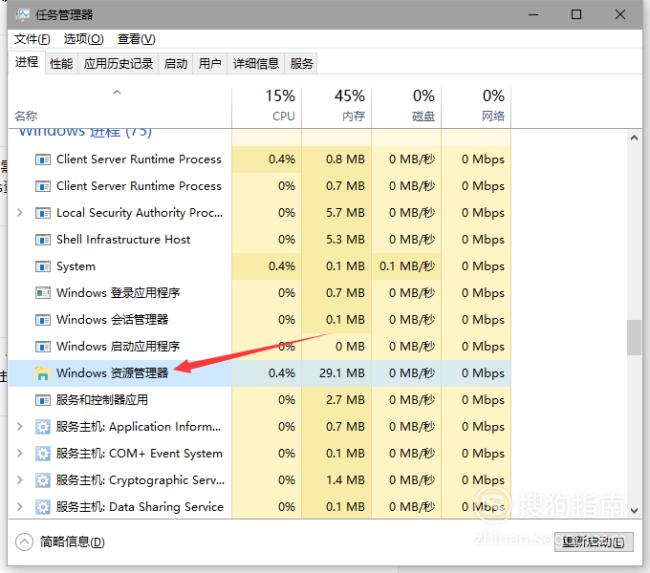Expand the Local Security Authority process

(19, 213)
